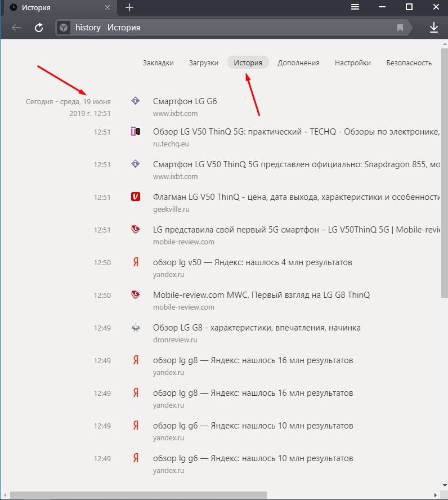Open обзор lg v50 Yandex search entry
The image size is (448, 500).
click(x=252, y=262)
